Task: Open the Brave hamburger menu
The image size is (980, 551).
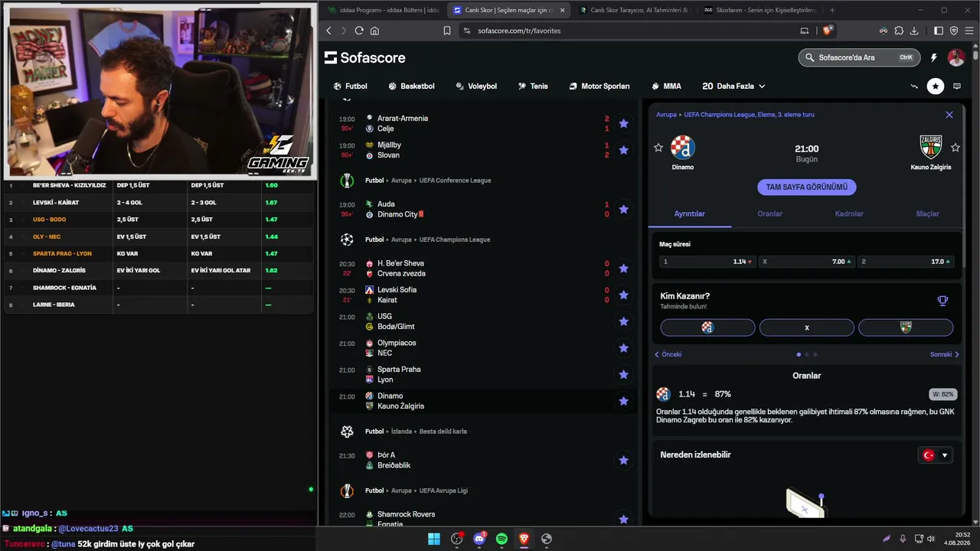Action: [969, 31]
